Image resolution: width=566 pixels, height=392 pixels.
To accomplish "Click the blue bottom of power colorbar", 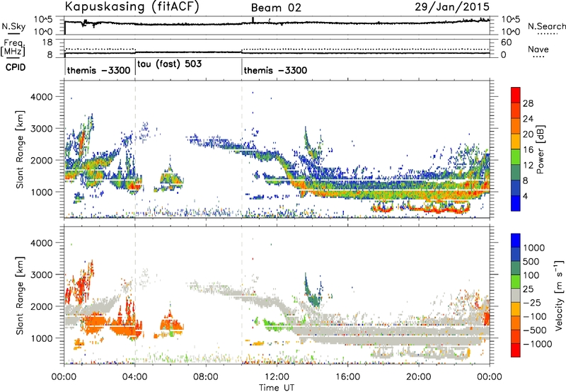I will tap(516, 203).
